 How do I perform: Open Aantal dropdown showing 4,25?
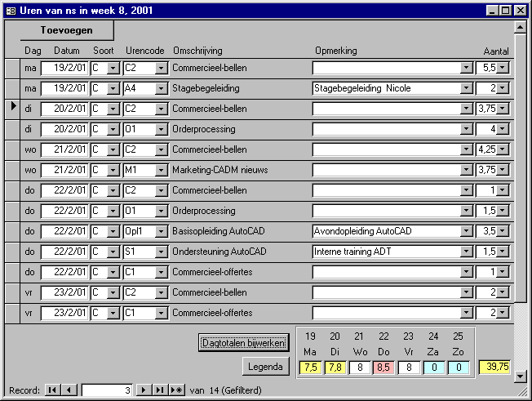click(503, 149)
